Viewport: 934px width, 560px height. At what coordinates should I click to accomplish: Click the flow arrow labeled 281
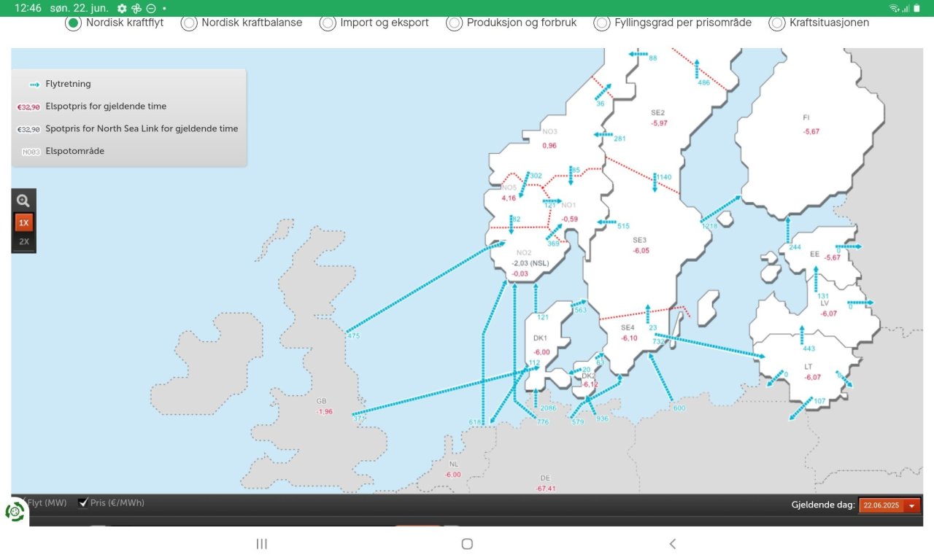[603, 135]
